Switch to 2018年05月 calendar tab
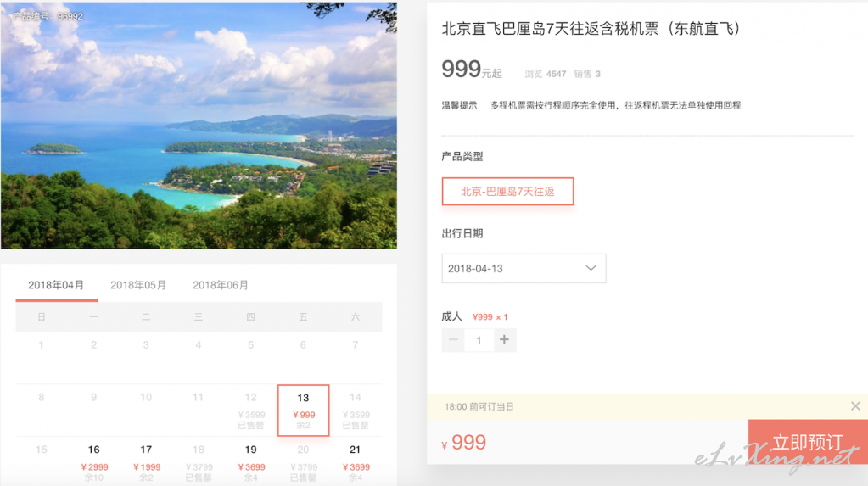 click(x=138, y=285)
